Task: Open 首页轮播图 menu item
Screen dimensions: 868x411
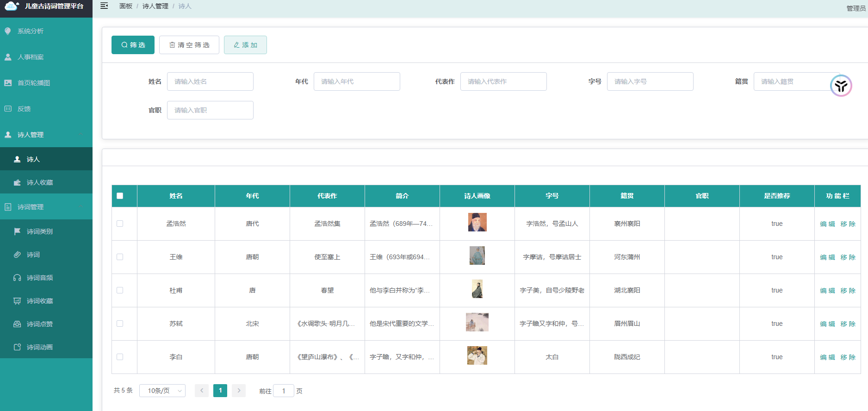Action: coord(46,83)
